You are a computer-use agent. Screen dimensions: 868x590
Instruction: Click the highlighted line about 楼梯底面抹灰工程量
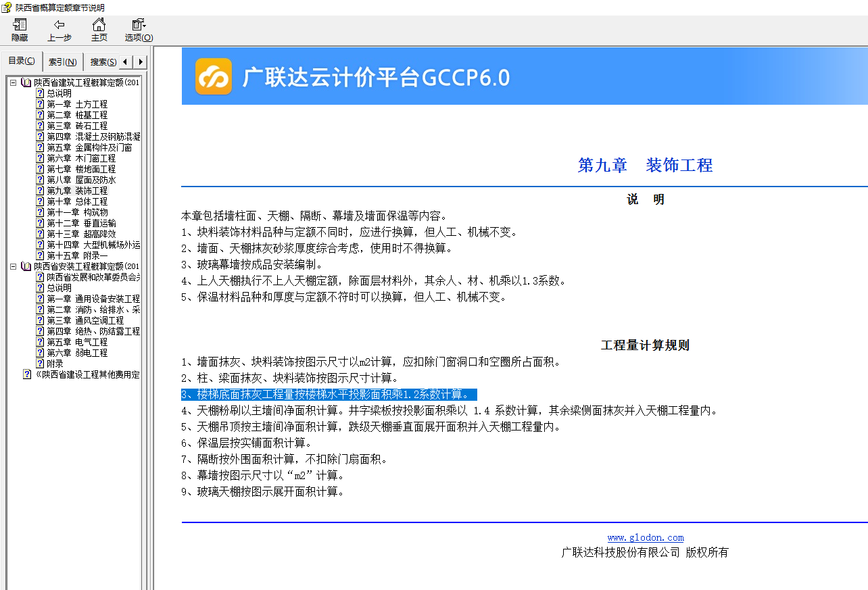pyautogui.click(x=329, y=394)
